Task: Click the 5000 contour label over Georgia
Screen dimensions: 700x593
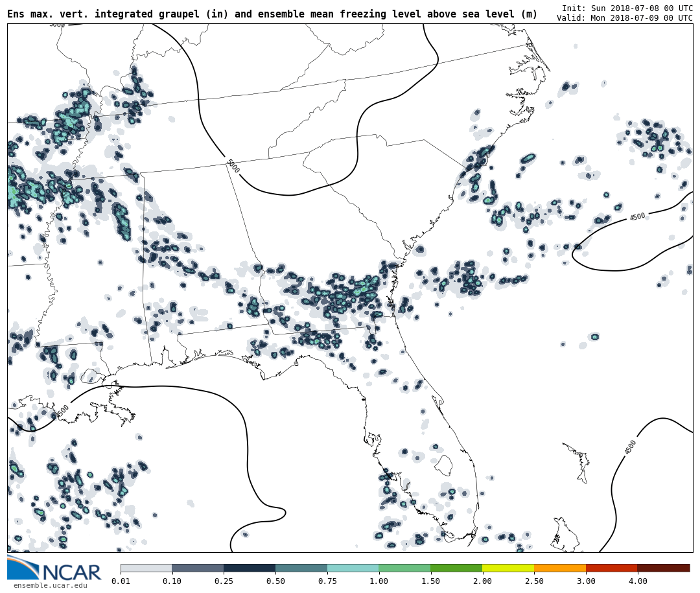Action: point(233,166)
